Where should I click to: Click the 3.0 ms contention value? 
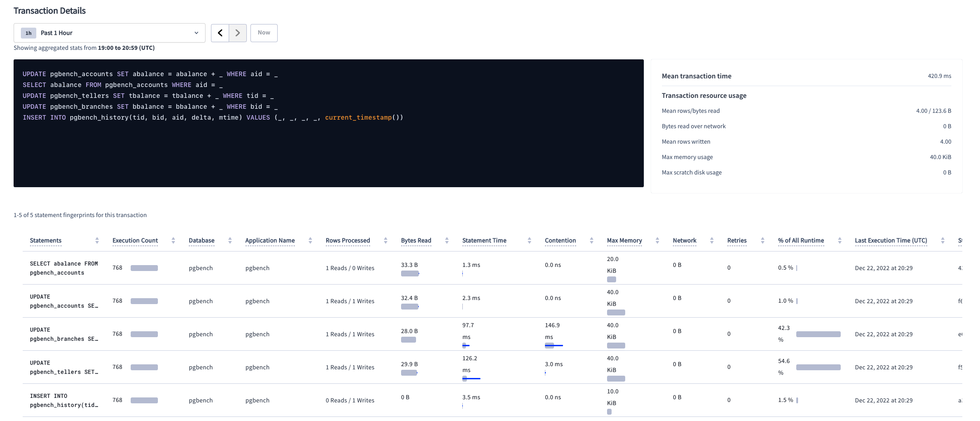pos(554,364)
